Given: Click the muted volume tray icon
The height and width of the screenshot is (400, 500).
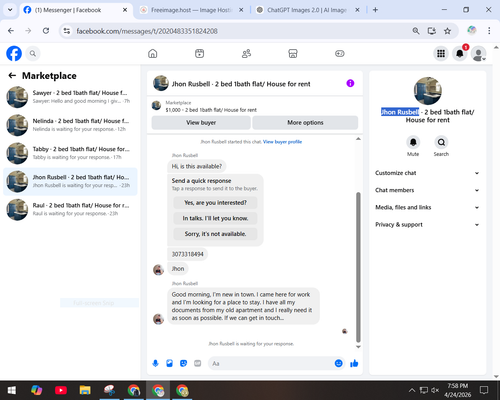Looking at the screenshot, I should (x=435, y=390).
